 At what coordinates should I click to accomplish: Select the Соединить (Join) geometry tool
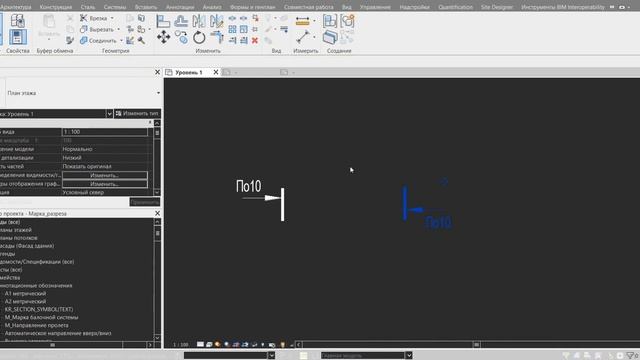(98, 40)
